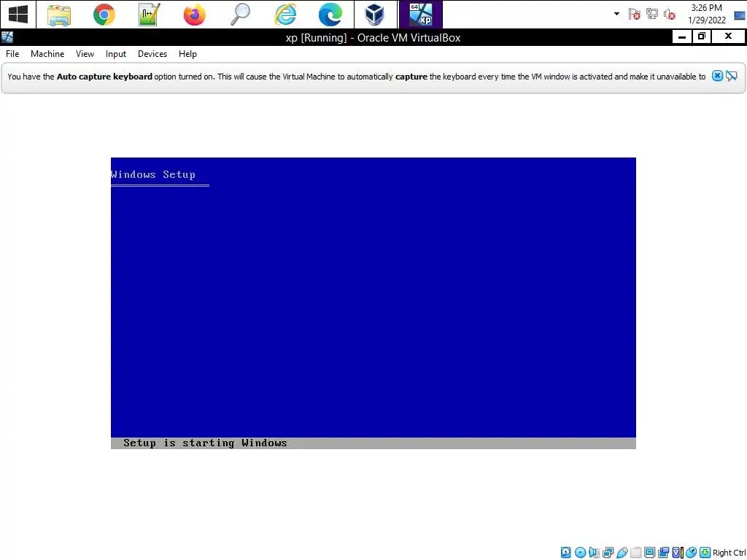Restore the VirtualBox window size
This screenshot has height=560, width=747.
701,36
